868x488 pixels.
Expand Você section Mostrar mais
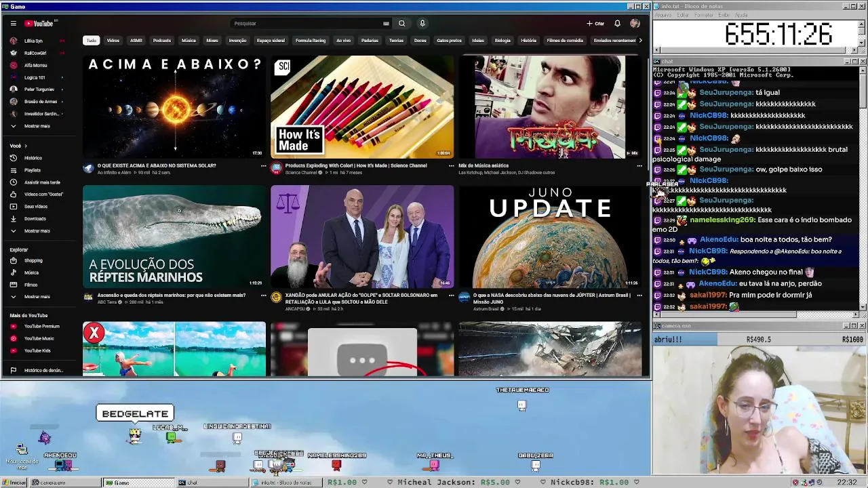[x=37, y=231]
